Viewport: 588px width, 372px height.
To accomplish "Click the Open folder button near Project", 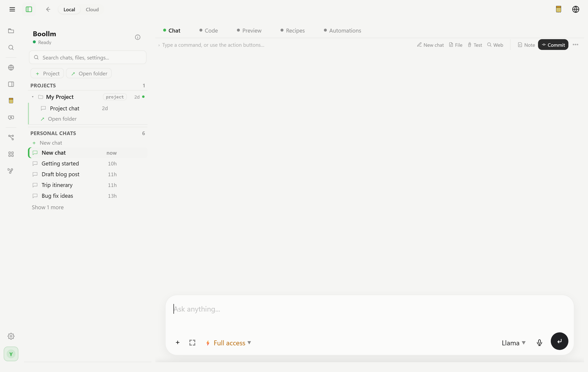I will tap(89, 73).
